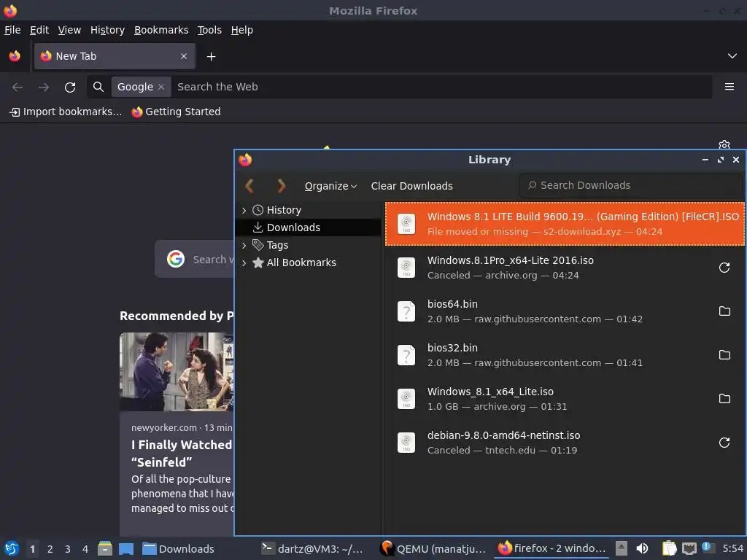Switch to workspace 4
Viewport: 747px width, 560px height.
[85, 549]
